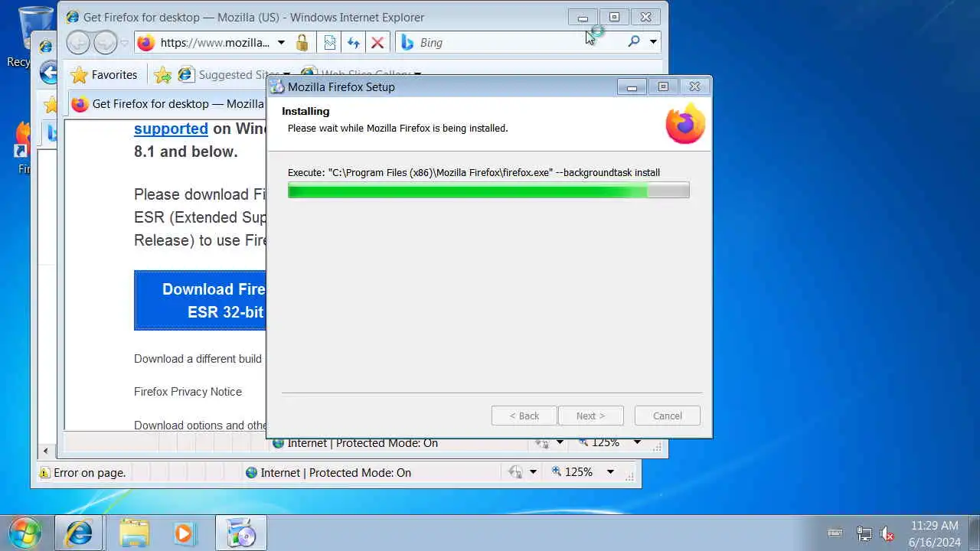Viewport: 980px width, 551px height.
Task: Toggle Compatibility View icon in address bar
Action: tap(330, 43)
